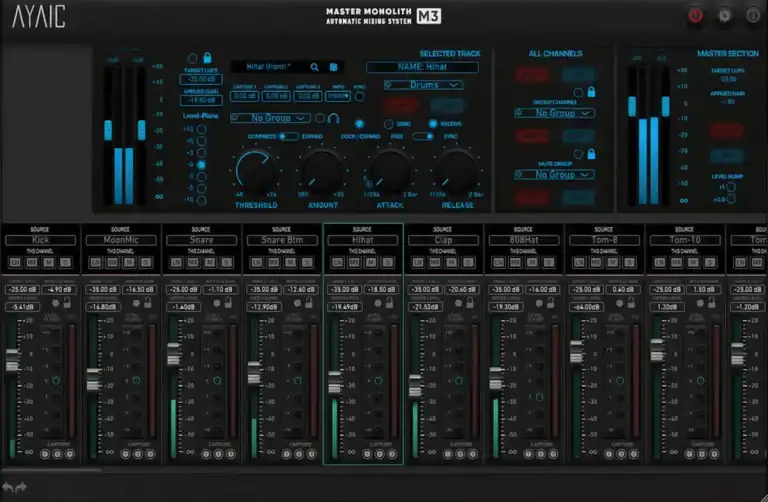Select the Send radio option
This screenshot has height=502, width=768.
[389, 124]
